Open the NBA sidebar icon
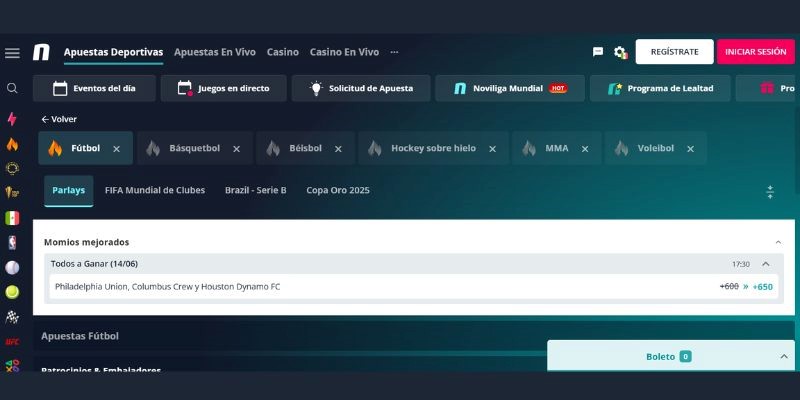 [x=12, y=242]
